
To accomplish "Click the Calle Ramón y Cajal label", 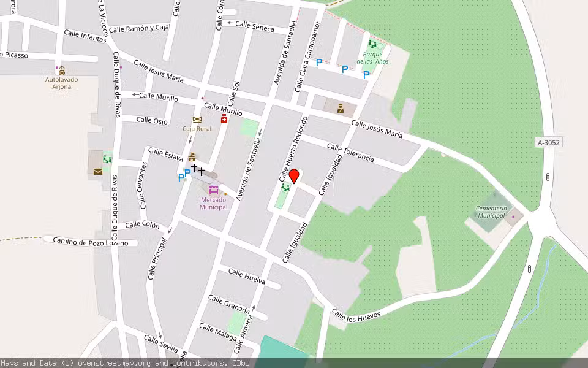I will coord(140,28).
